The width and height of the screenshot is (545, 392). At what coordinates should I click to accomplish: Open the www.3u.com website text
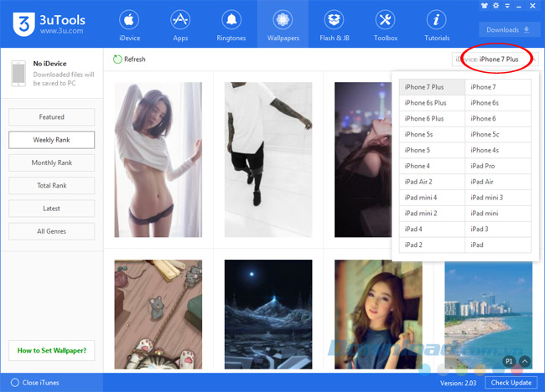tap(61, 31)
